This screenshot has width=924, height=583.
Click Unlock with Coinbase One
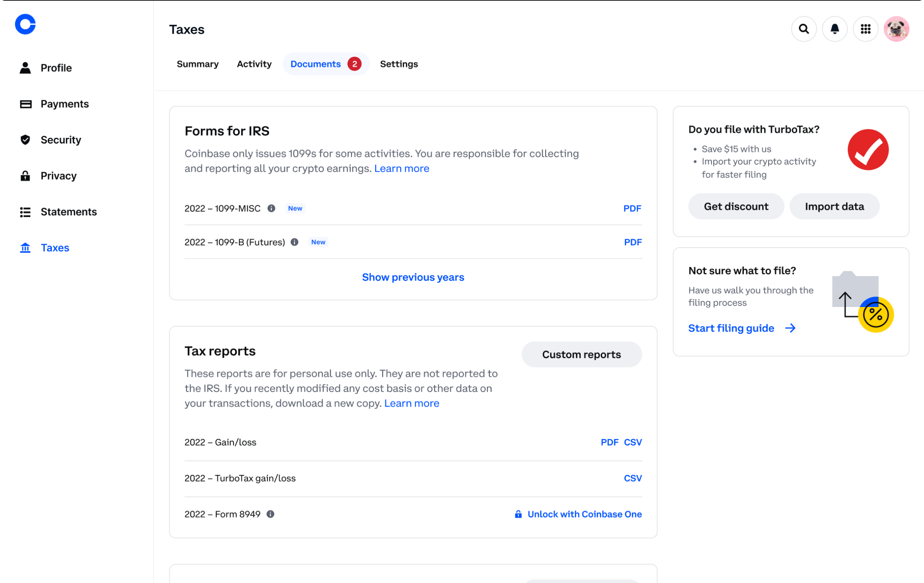click(584, 514)
